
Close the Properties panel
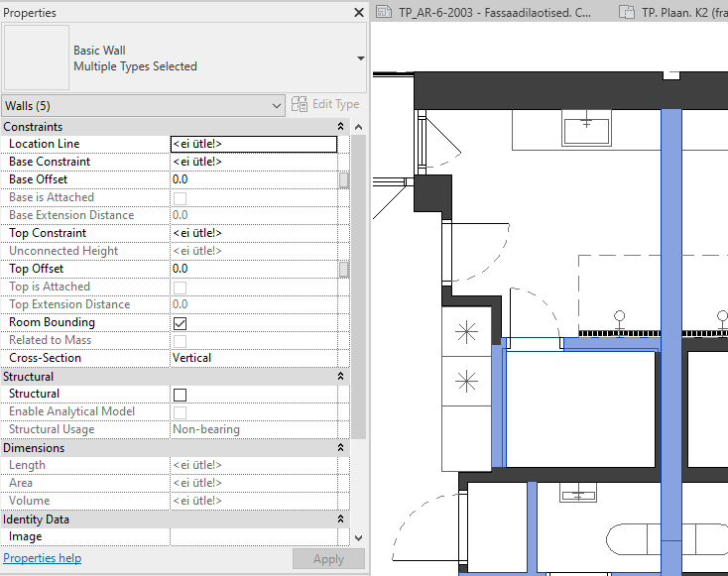click(x=359, y=13)
